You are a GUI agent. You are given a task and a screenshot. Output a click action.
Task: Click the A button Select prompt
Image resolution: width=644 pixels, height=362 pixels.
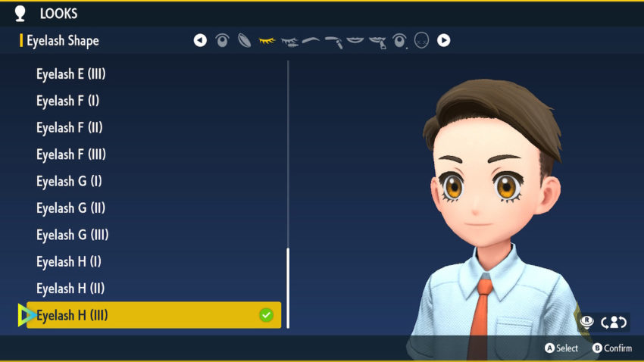[561, 348]
